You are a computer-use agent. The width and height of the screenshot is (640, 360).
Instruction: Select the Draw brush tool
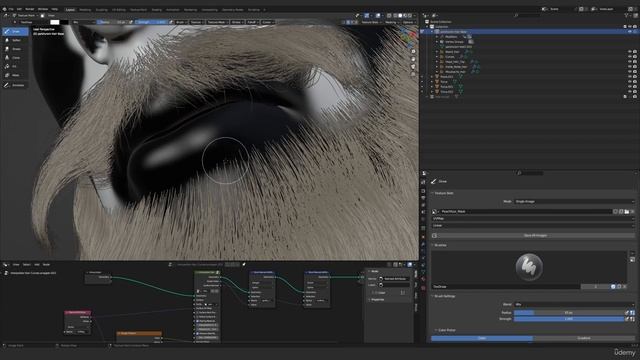click(x=15, y=31)
